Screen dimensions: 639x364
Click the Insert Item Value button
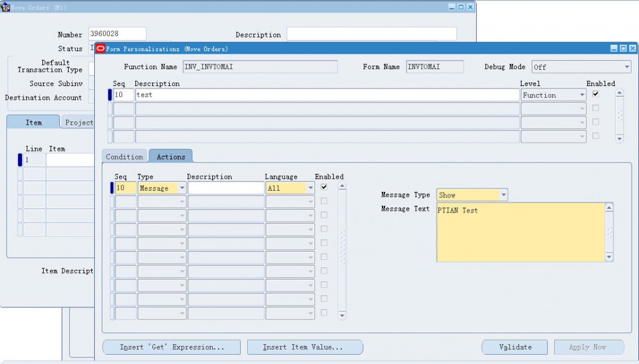[305, 347]
